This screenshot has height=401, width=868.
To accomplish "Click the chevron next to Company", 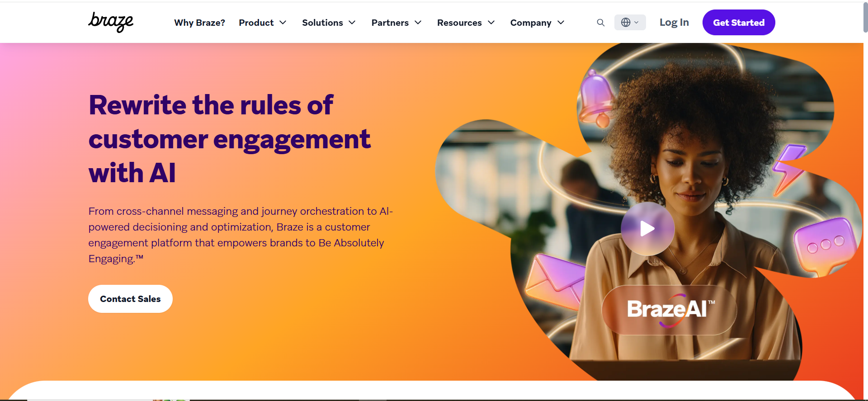I will tap(561, 23).
